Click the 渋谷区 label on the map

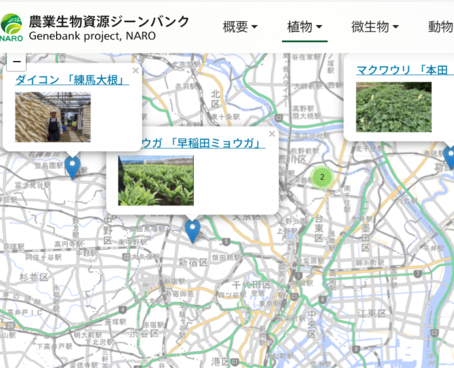[145, 333]
